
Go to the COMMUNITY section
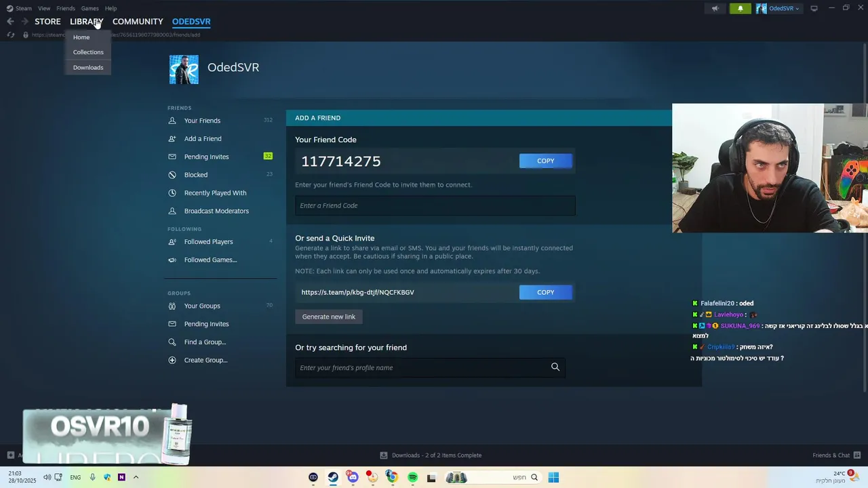[138, 22]
